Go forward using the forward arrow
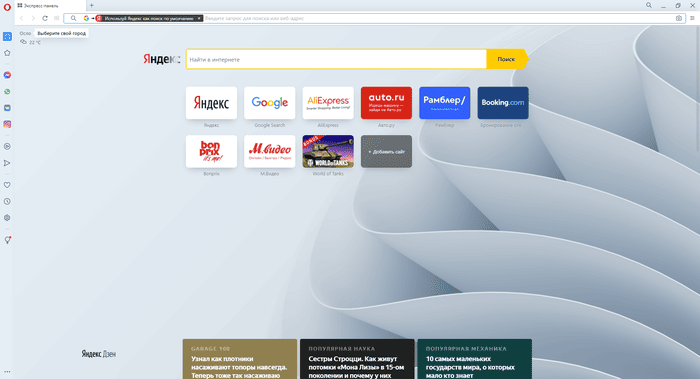 point(33,18)
